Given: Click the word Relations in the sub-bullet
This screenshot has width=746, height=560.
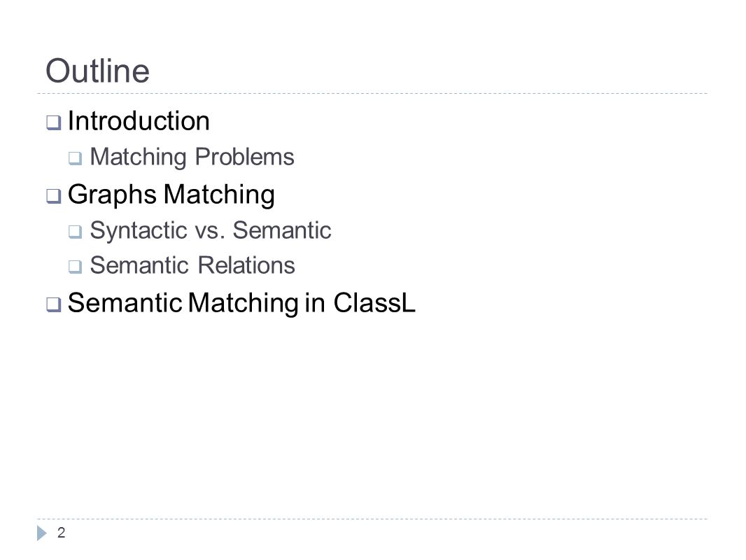Looking at the screenshot, I should tap(246, 265).
